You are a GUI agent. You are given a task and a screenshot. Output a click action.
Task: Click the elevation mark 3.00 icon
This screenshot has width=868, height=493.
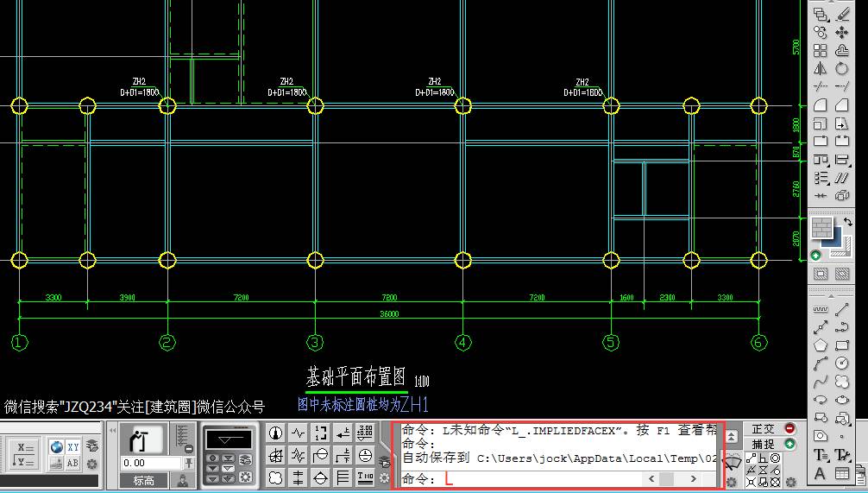[x=365, y=433]
